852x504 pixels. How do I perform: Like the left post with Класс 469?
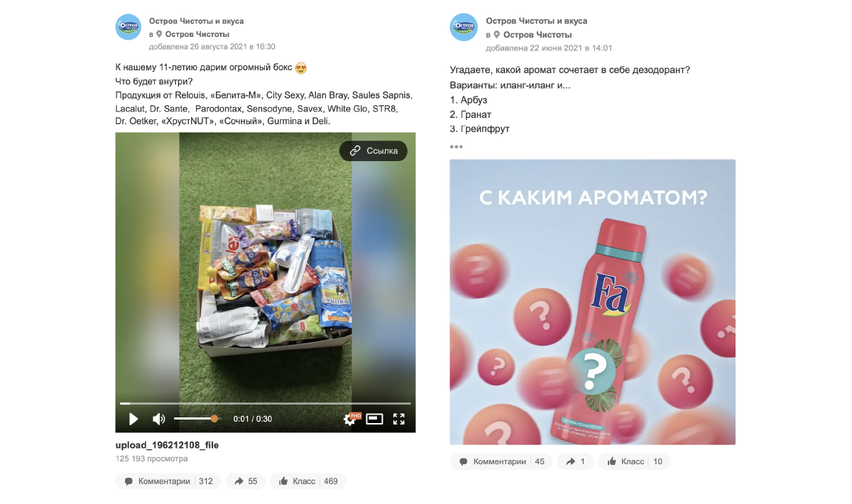308,481
